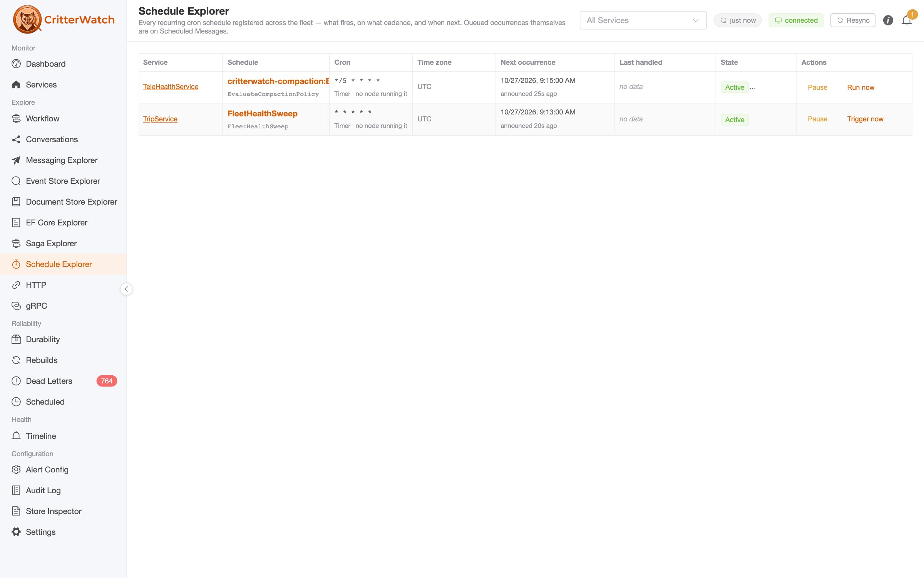924x578 pixels.
Task: Click the just now refresh indicator
Action: coord(738,20)
